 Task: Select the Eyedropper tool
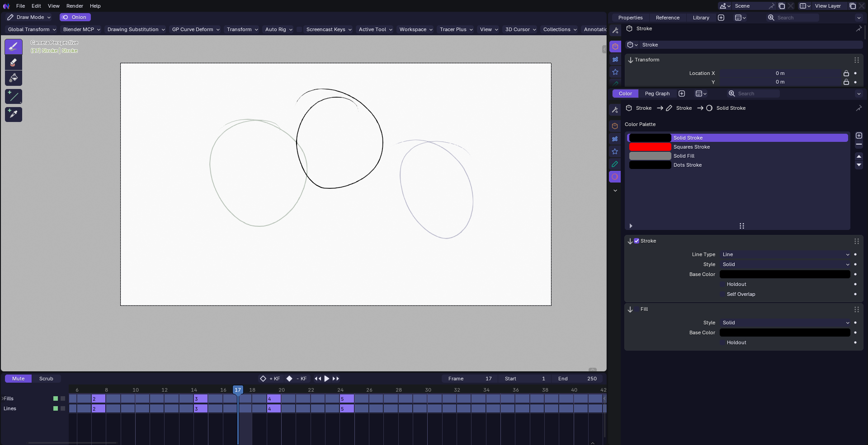(14, 114)
